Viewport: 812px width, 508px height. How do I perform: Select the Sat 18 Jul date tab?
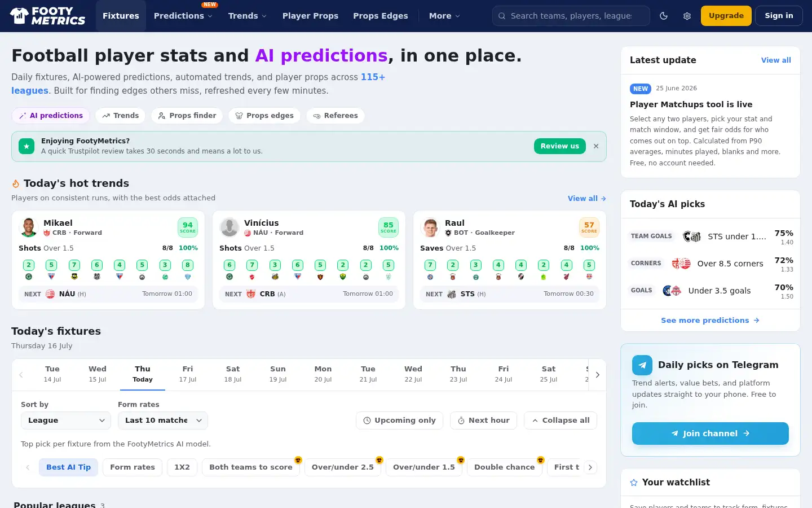point(233,374)
